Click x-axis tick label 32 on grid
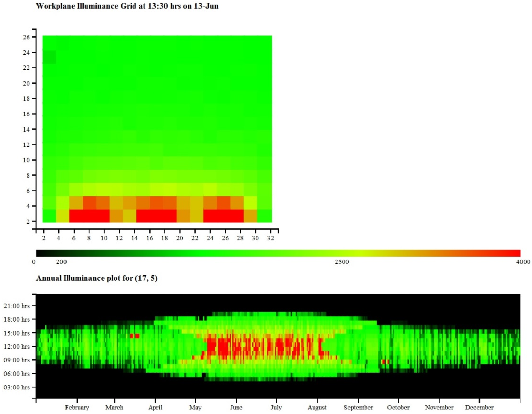532x414 pixels. pos(270,238)
